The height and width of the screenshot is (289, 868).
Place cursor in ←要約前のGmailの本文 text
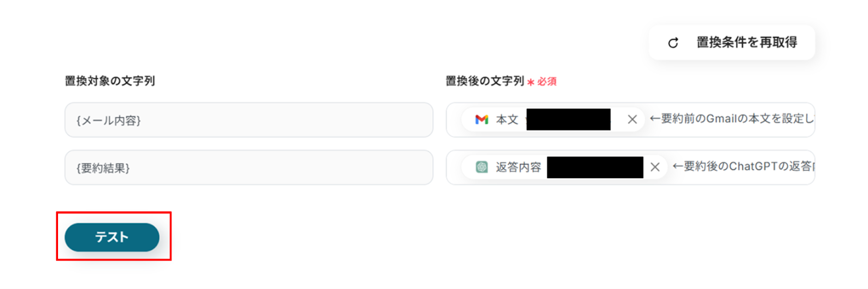coord(738,118)
